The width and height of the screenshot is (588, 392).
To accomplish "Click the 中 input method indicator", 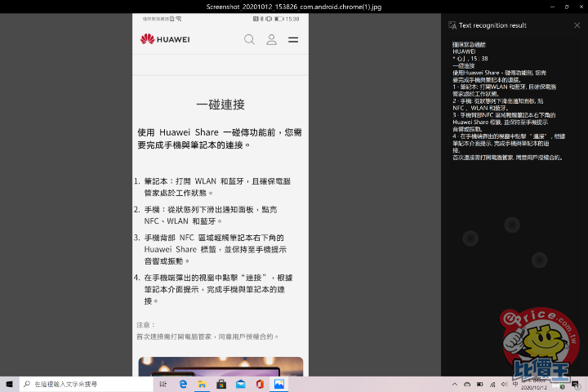I will (515, 384).
